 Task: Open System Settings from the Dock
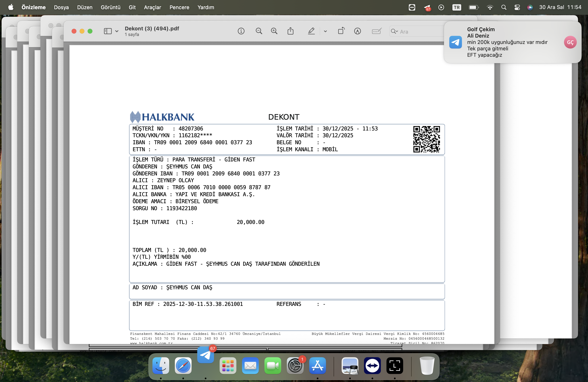tap(295, 365)
